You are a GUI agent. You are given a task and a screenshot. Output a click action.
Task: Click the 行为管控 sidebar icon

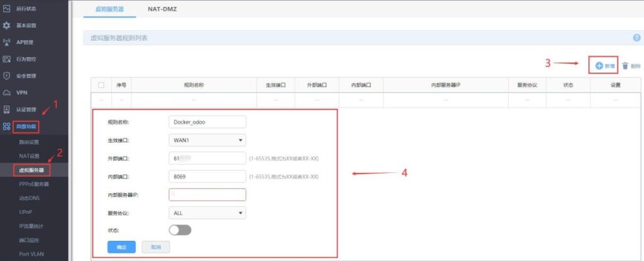6,59
